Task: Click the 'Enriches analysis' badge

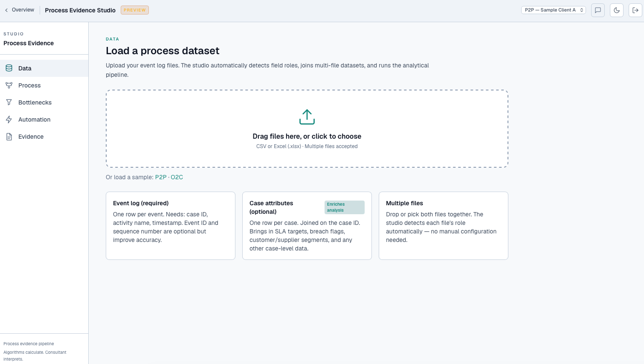Action: pos(345,207)
